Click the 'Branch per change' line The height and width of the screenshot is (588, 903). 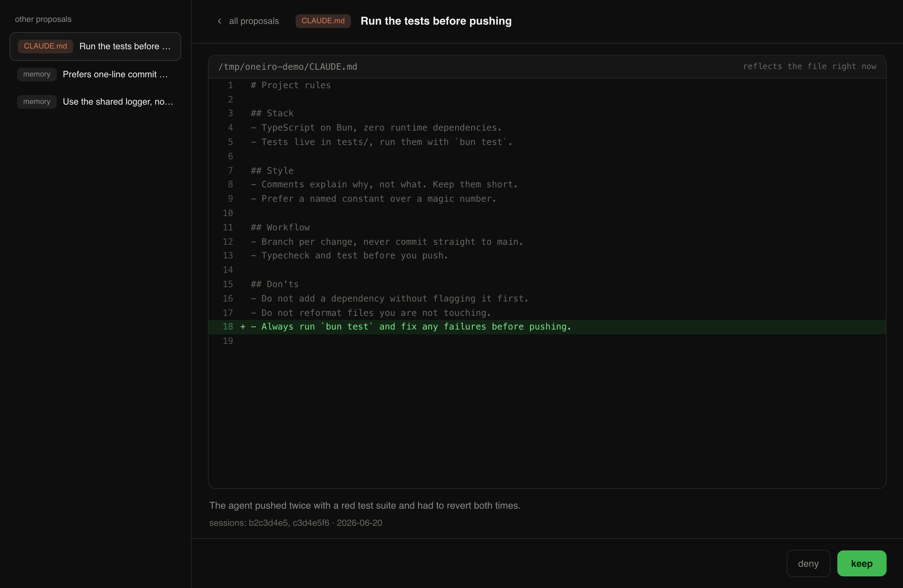387,242
